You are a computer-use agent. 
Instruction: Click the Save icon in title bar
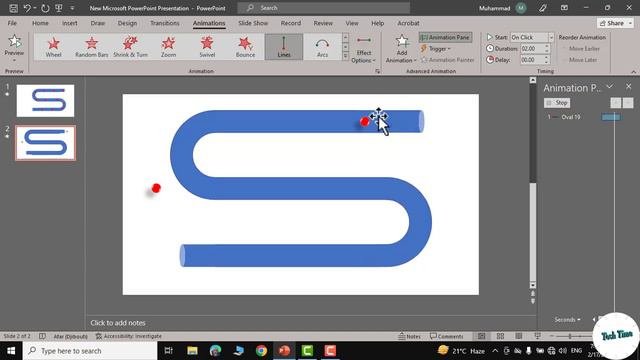(x=13, y=8)
